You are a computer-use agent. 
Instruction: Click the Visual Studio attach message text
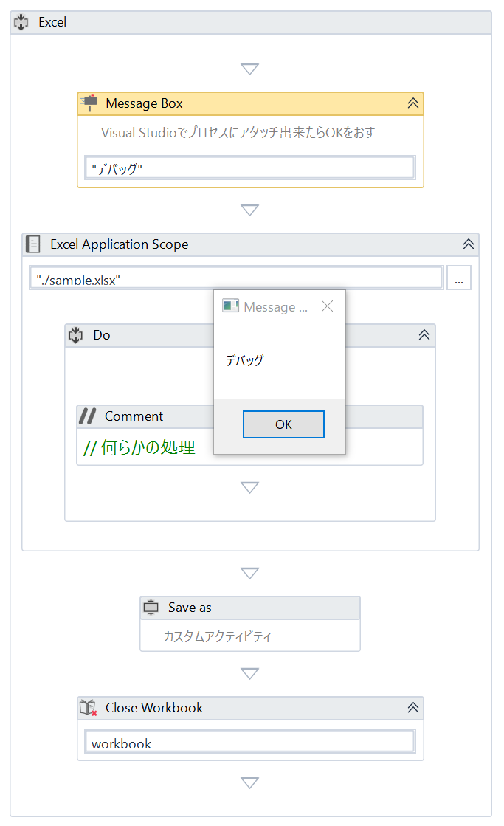pos(238,133)
